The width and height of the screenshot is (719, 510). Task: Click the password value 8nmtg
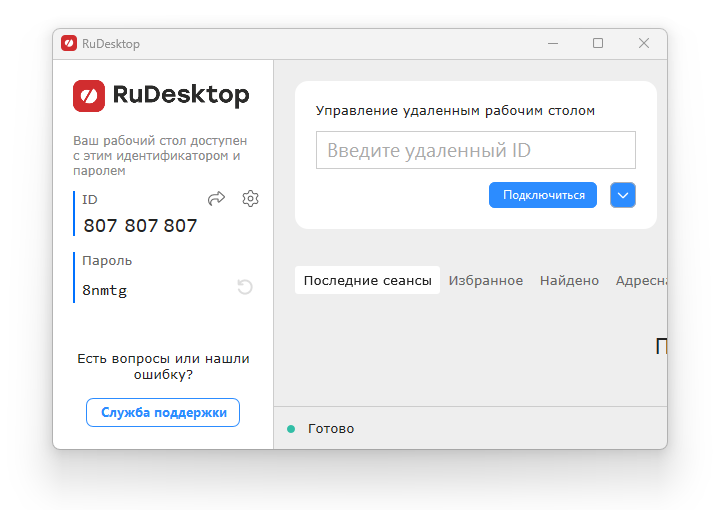click(105, 290)
